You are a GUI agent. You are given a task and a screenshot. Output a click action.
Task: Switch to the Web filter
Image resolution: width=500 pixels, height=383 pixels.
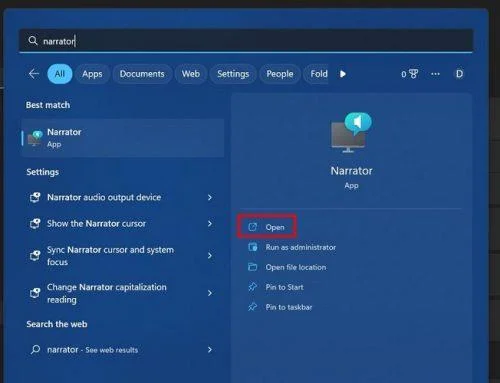click(191, 74)
